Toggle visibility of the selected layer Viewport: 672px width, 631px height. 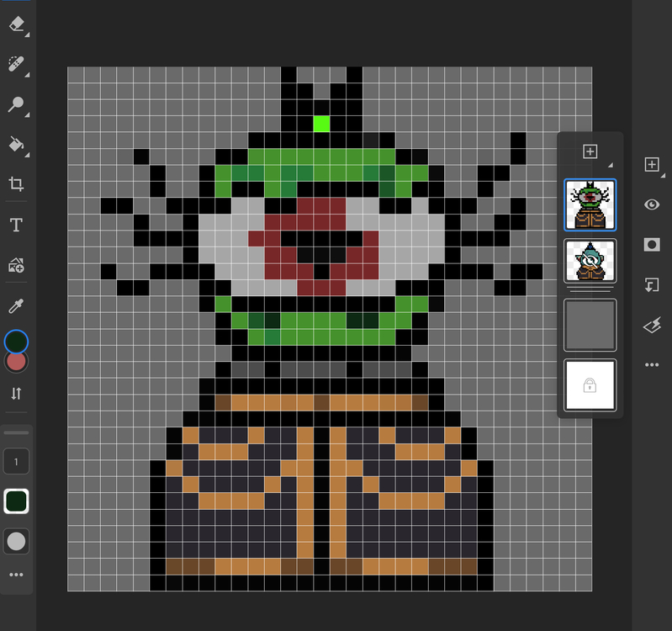pyautogui.click(x=652, y=204)
